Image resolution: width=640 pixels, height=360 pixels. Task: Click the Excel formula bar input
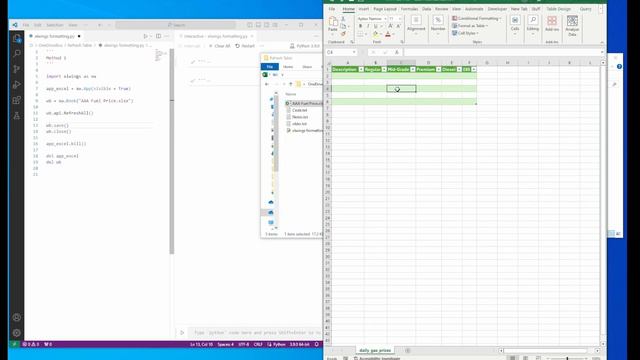[501, 52]
